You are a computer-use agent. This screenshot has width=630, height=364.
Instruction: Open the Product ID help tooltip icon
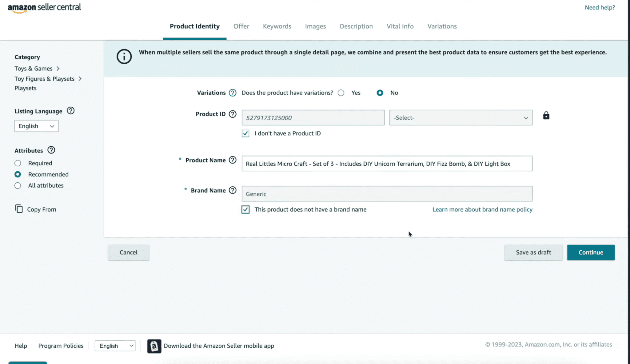pos(233,114)
